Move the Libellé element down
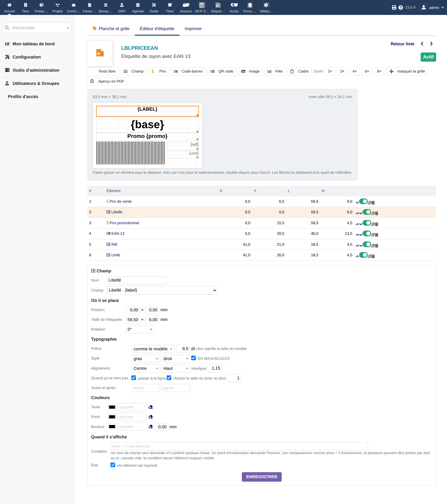This screenshot has width=447, height=504. coord(361,213)
